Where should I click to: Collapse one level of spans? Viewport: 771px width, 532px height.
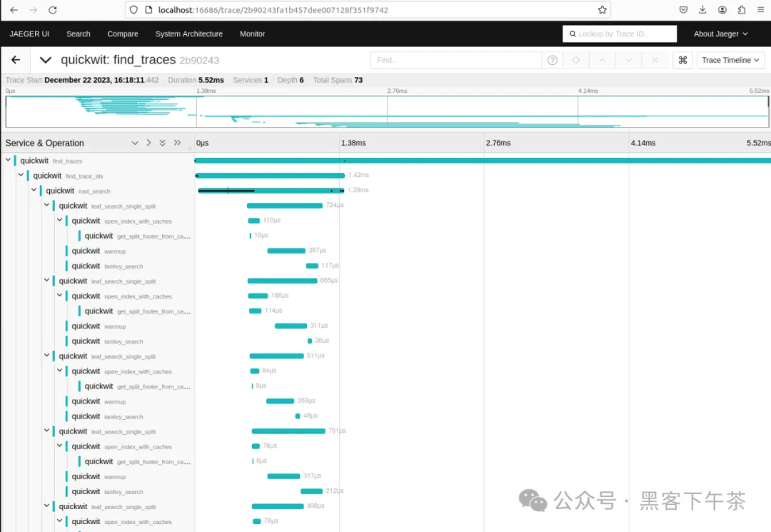[x=135, y=143]
